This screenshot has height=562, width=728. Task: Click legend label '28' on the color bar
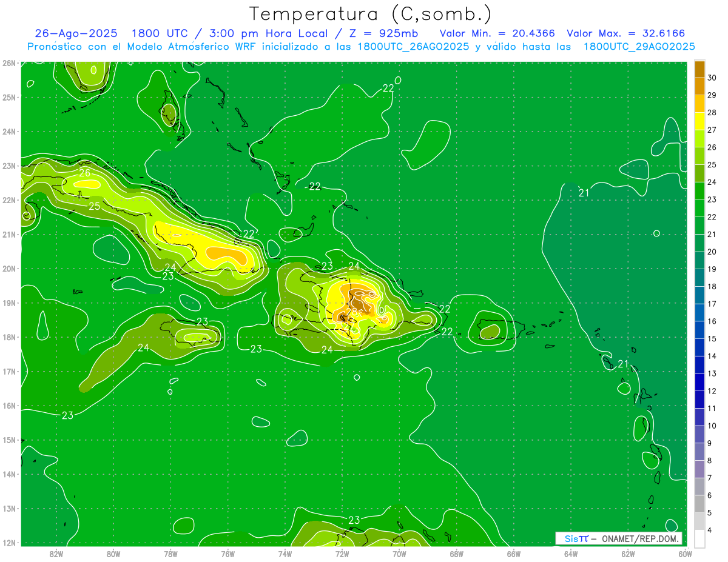712,113
